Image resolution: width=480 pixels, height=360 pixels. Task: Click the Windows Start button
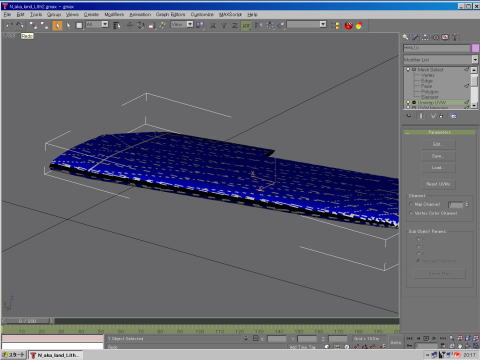click(x=13, y=355)
